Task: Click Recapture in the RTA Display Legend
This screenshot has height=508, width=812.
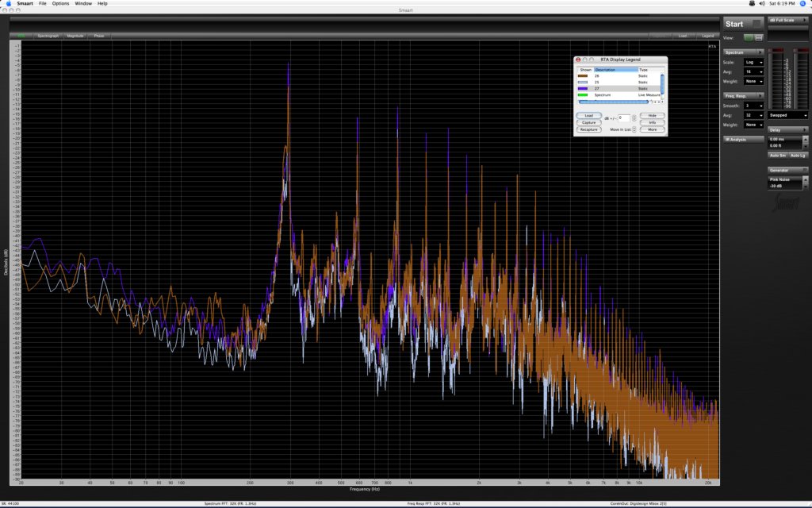Action: pos(589,129)
